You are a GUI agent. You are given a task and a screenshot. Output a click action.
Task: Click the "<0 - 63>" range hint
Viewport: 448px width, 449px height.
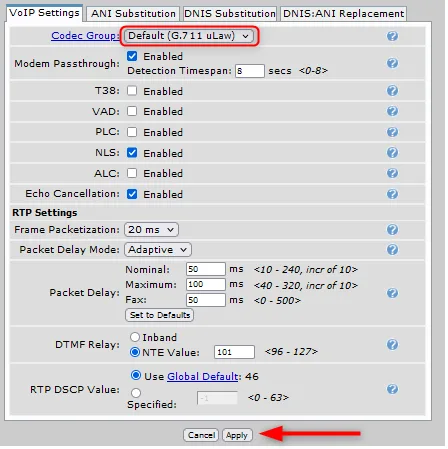268,397
